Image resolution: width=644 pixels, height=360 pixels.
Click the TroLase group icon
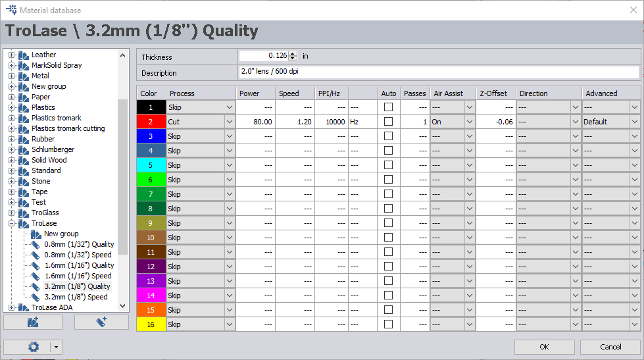coord(24,224)
